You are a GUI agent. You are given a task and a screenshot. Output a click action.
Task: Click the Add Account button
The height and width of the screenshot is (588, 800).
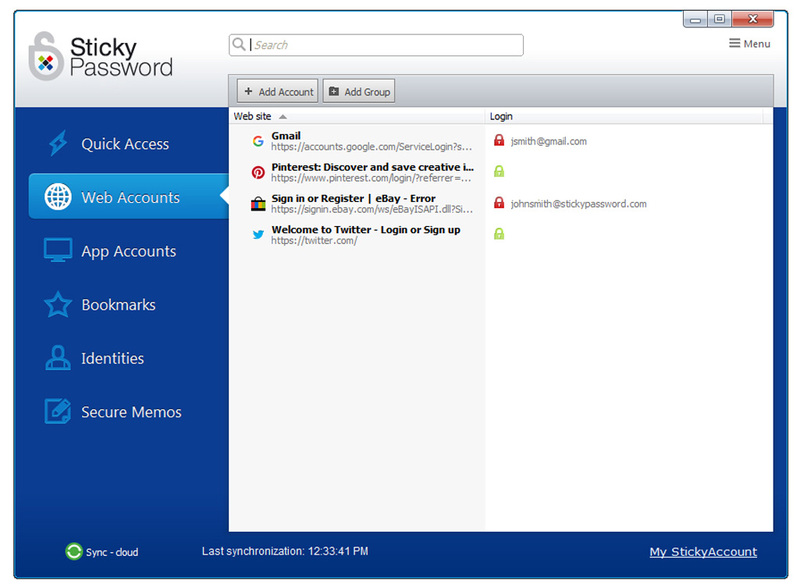pyautogui.click(x=278, y=91)
